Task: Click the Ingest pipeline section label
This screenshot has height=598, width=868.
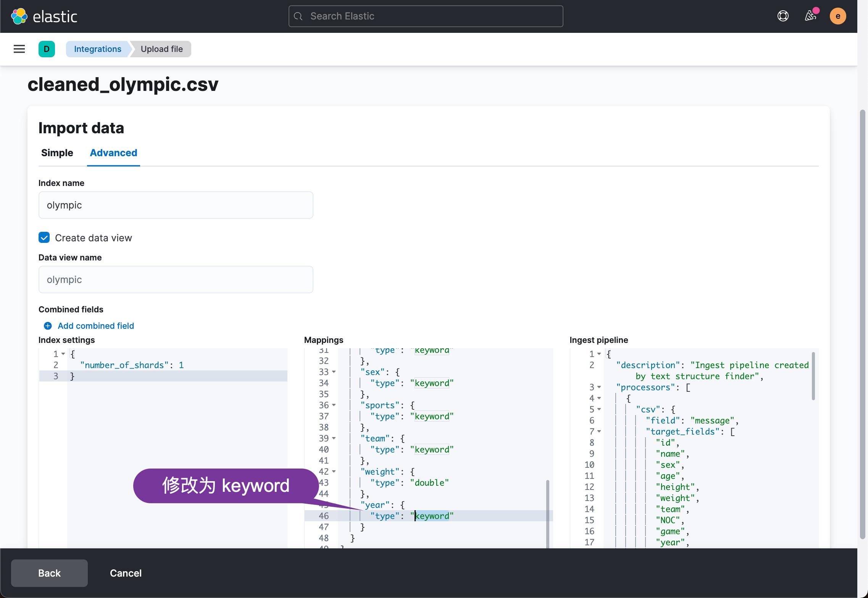Action: click(x=599, y=340)
